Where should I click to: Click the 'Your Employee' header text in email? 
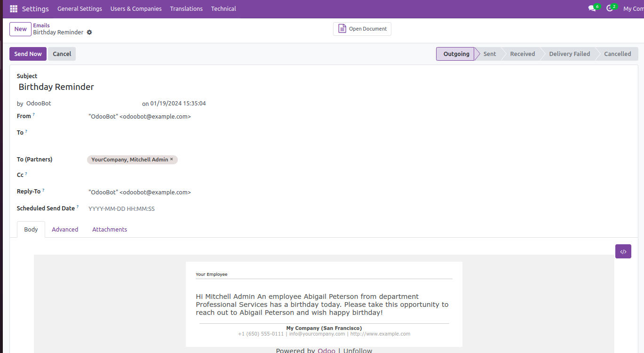coord(212,274)
